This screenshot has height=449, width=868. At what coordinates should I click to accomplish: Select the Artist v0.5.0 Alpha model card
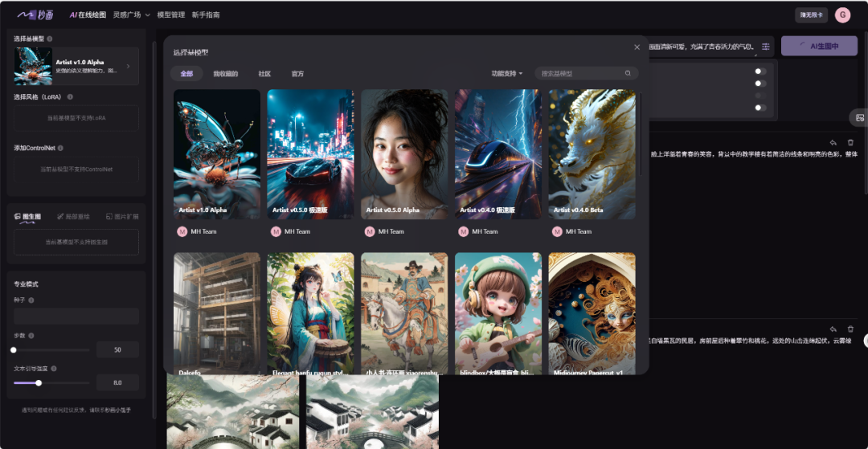(404, 154)
